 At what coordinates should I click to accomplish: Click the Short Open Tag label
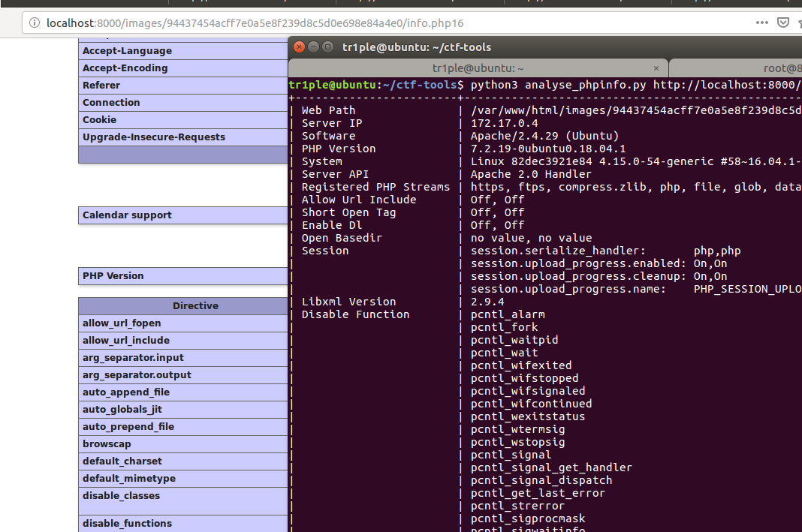pyautogui.click(x=348, y=212)
